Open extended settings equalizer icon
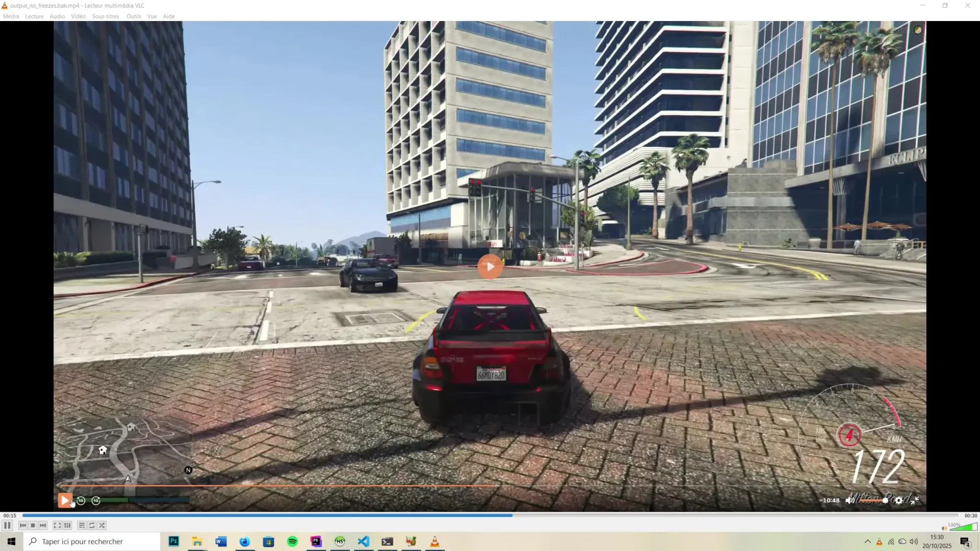 (67, 525)
